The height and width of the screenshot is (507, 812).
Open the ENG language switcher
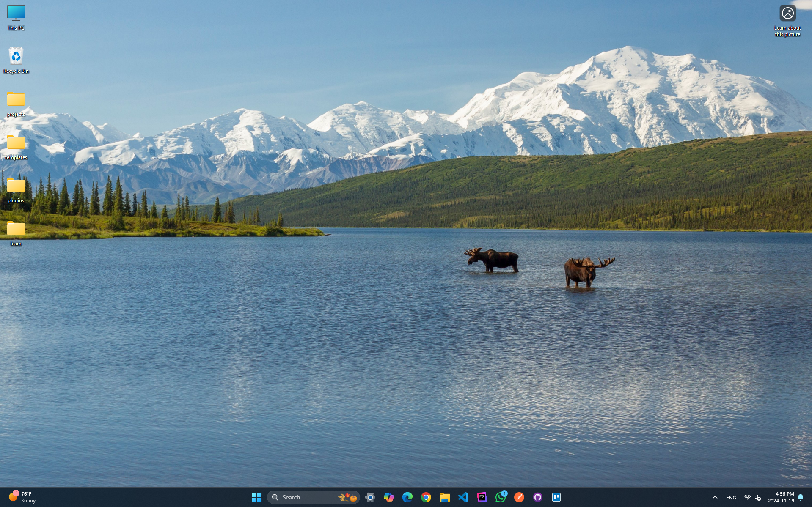(731, 498)
